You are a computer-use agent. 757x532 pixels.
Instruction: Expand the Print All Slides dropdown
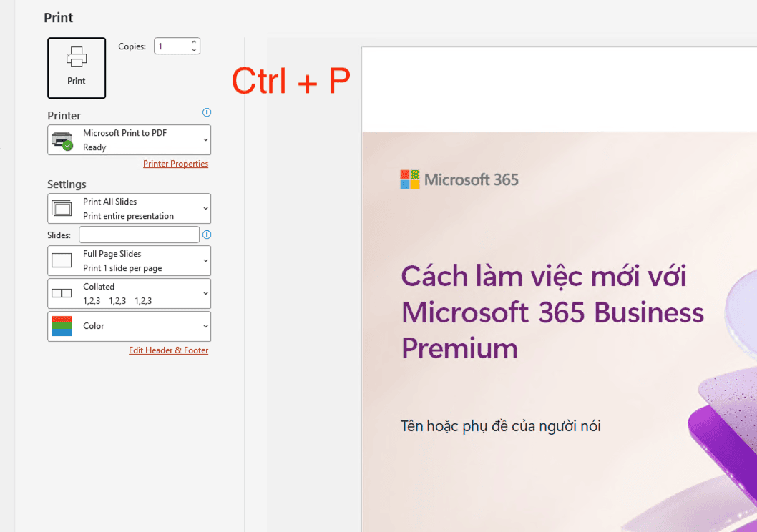tap(129, 208)
